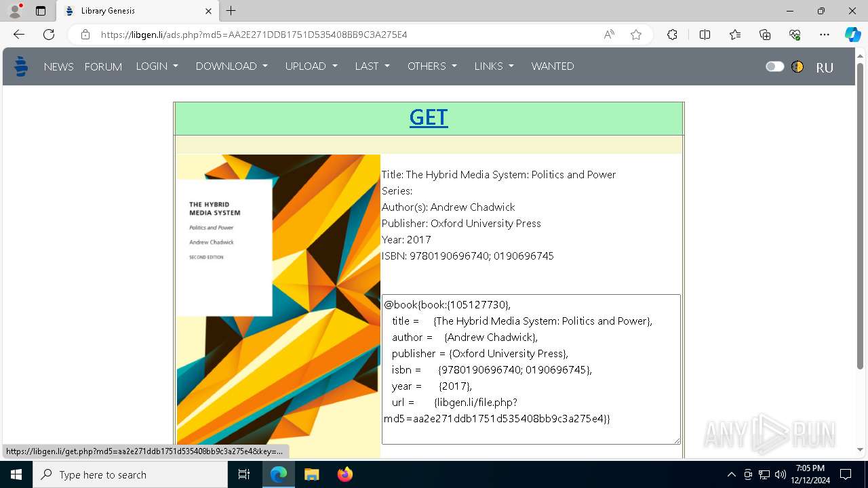Expand the OTHERS dropdown menu
This screenshot has width=868, height=488.
point(432,66)
